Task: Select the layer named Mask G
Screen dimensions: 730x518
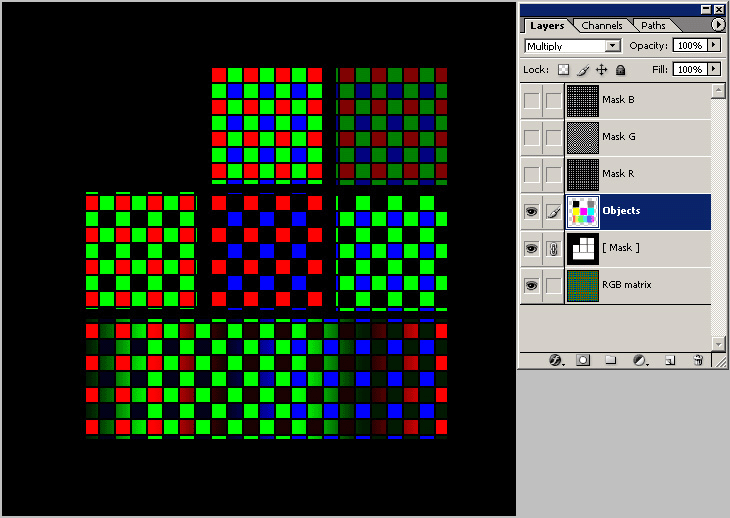Action: (x=619, y=136)
